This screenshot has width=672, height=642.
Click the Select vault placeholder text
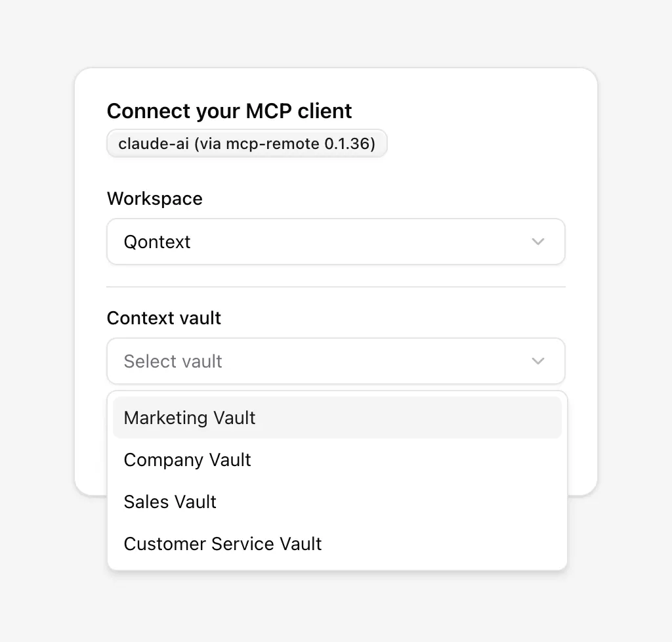click(173, 361)
